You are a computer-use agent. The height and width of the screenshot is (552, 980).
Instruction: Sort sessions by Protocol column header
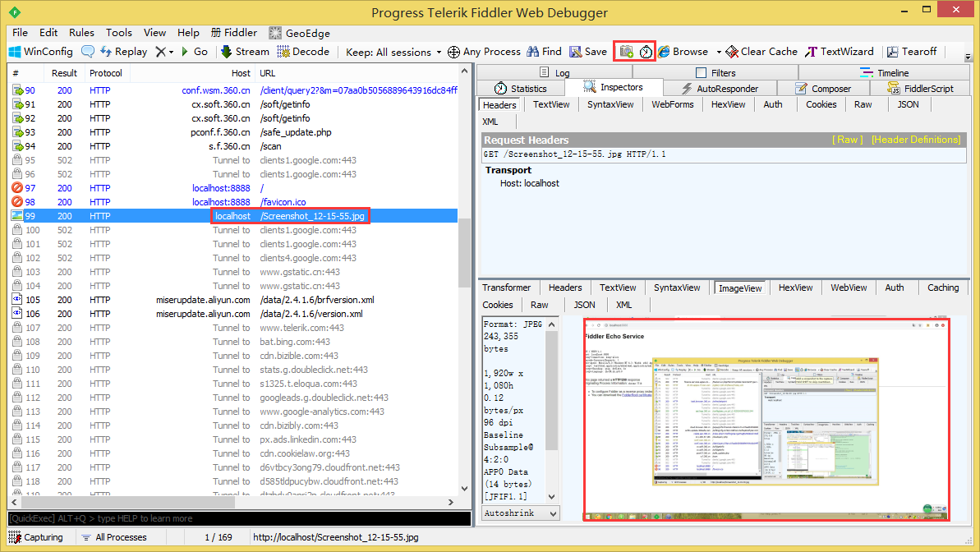pyautogui.click(x=106, y=73)
